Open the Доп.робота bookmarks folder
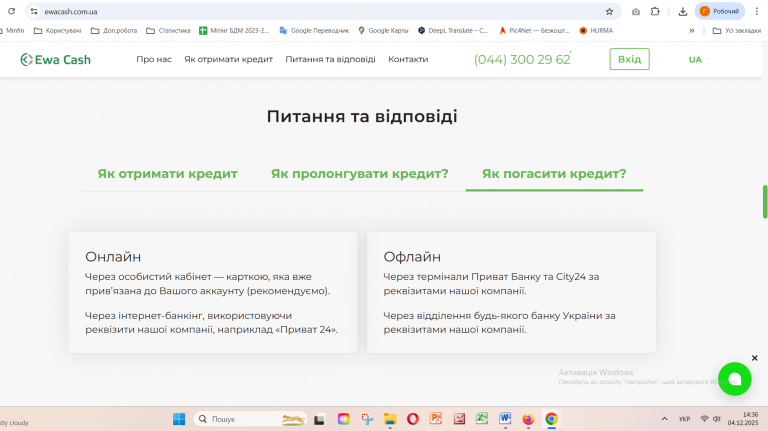The width and height of the screenshot is (768, 431). point(114,30)
